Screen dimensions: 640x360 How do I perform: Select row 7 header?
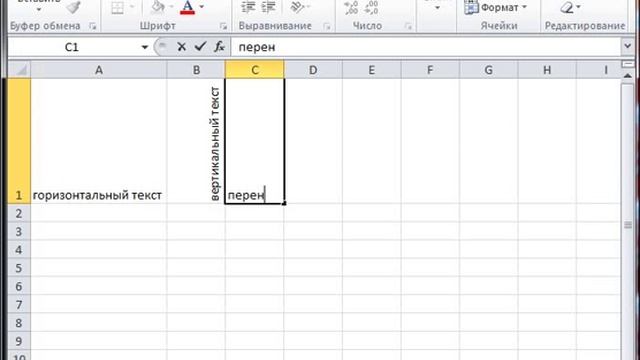(19, 304)
